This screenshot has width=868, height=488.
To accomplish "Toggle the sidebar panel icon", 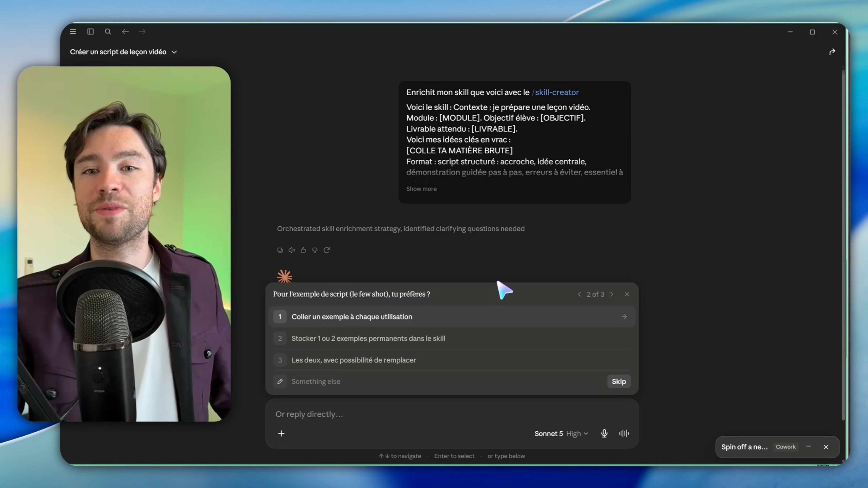I will 90,32.
